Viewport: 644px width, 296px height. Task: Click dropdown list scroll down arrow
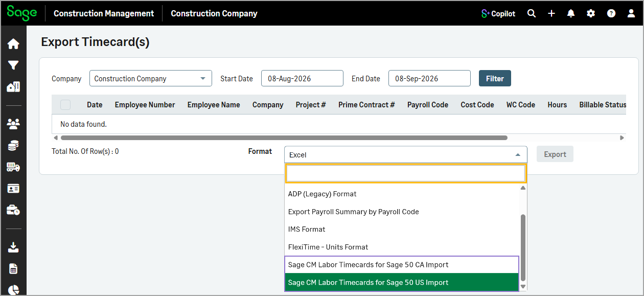(523, 287)
